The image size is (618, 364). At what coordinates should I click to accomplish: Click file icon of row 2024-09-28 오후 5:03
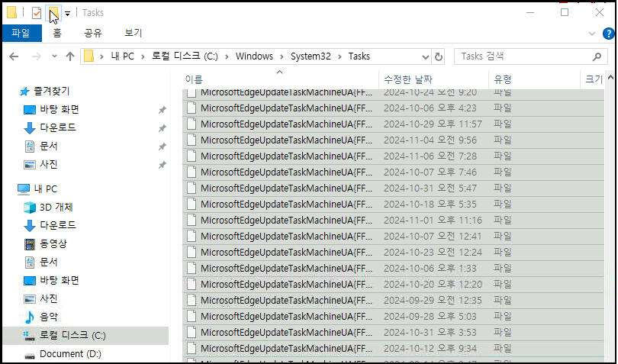(x=192, y=316)
